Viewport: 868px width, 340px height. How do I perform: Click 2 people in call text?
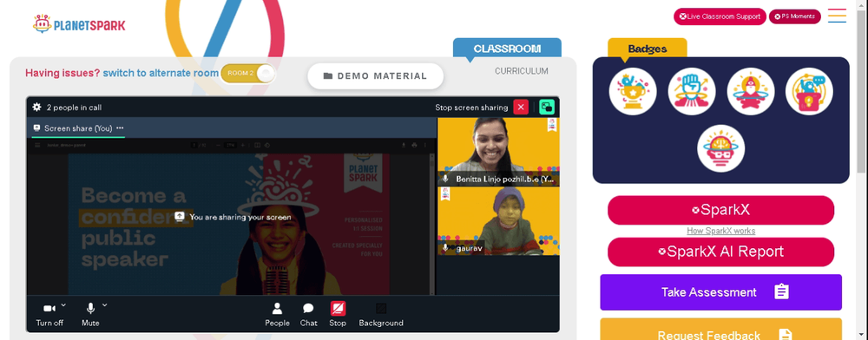(x=74, y=108)
